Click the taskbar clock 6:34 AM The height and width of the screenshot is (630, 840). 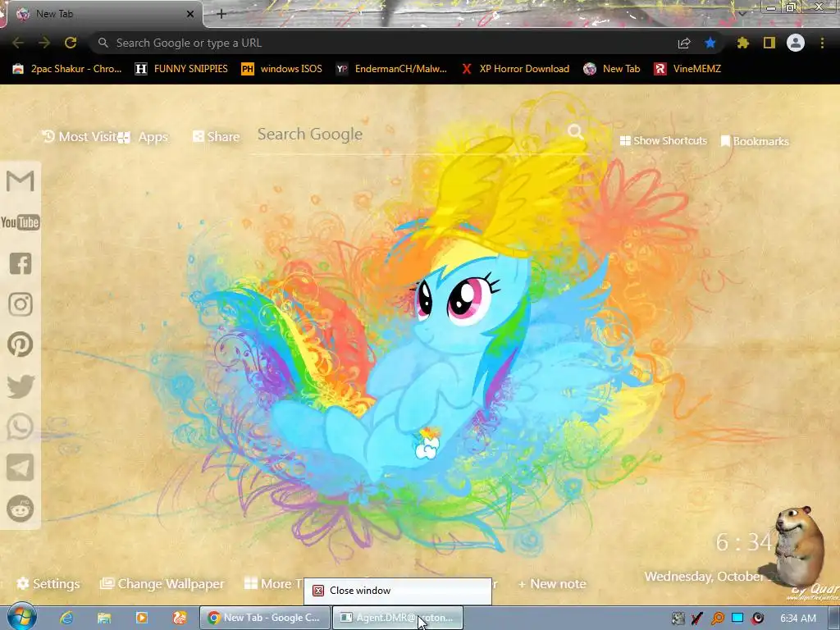click(x=798, y=619)
